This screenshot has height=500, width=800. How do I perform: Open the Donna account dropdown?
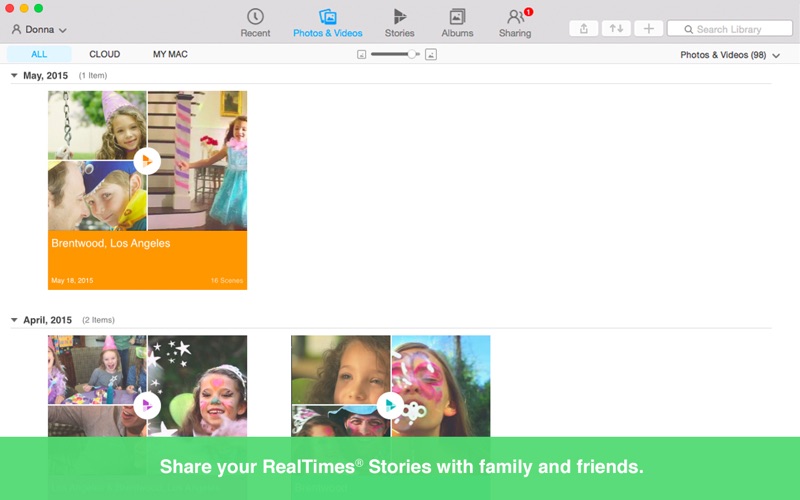click(39, 30)
